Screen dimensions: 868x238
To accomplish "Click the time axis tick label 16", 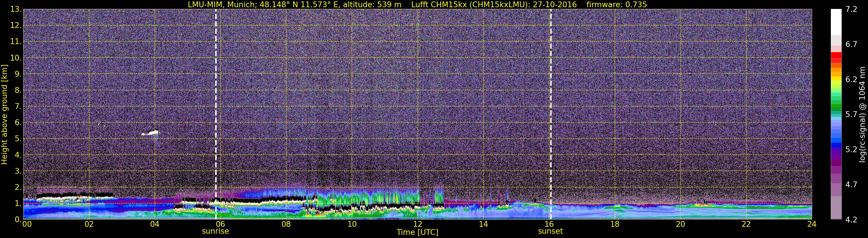I will [x=549, y=224].
